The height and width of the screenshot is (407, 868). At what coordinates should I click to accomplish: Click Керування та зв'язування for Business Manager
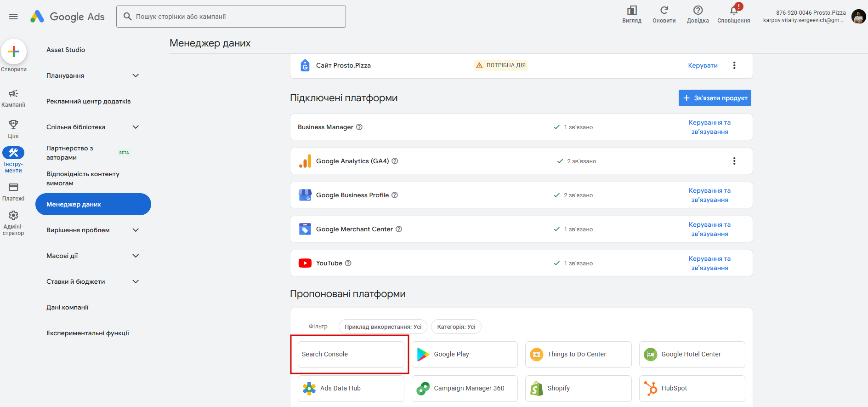(x=709, y=127)
